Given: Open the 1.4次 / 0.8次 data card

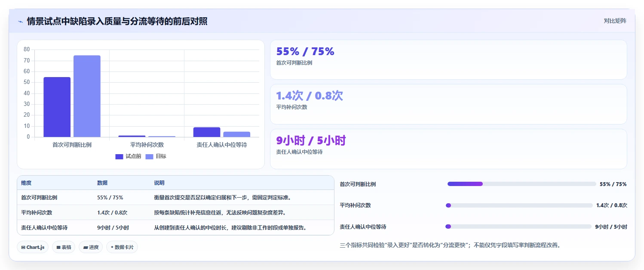Looking at the screenshot, I should [448, 104].
